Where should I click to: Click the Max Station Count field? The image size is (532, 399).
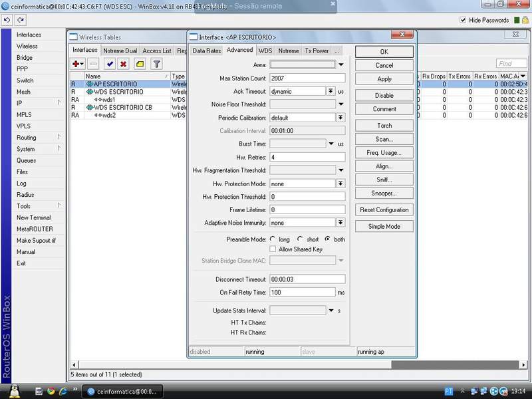tap(307, 78)
